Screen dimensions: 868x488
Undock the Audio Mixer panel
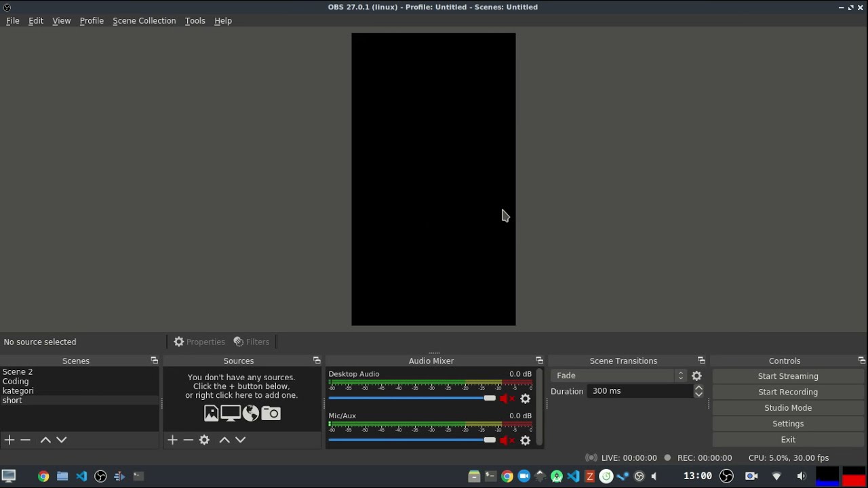[x=540, y=361]
